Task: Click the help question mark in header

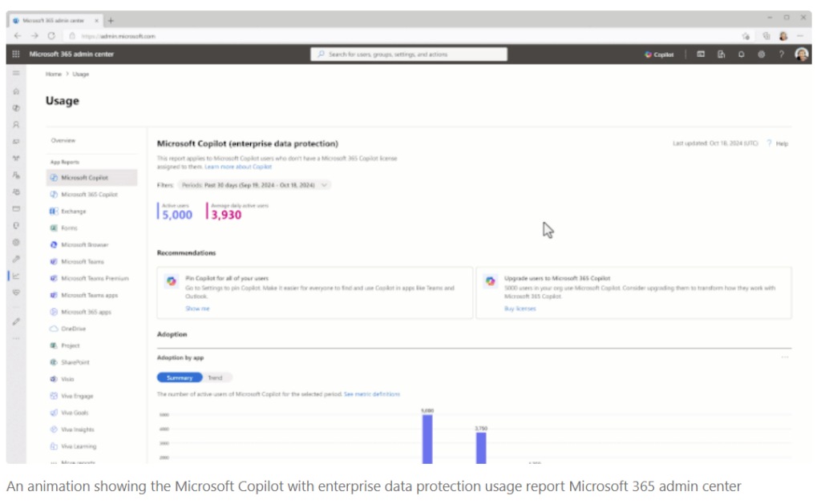Action: [x=781, y=54]
